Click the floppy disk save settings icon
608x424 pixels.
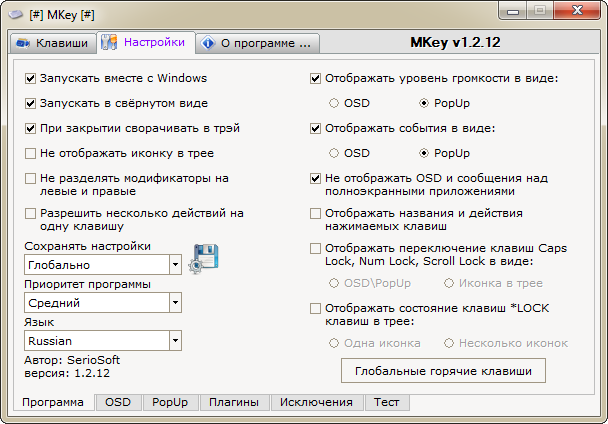point(204,259)
